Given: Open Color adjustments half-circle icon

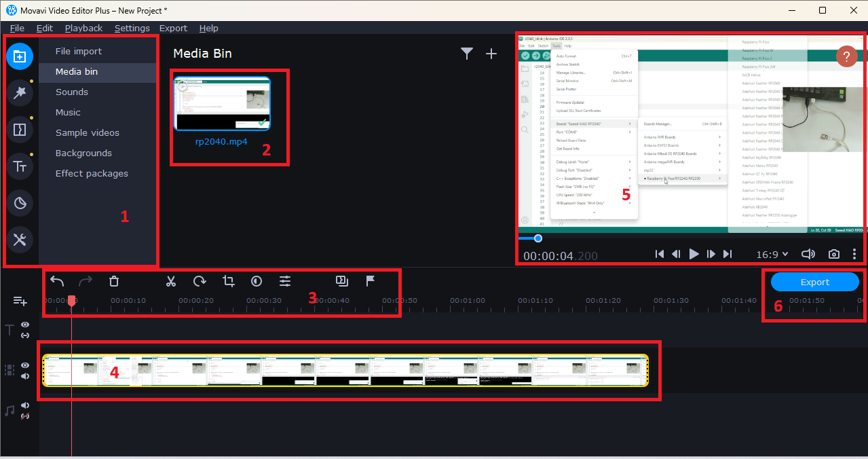Looking at the screenshot, I should (257, 280).
